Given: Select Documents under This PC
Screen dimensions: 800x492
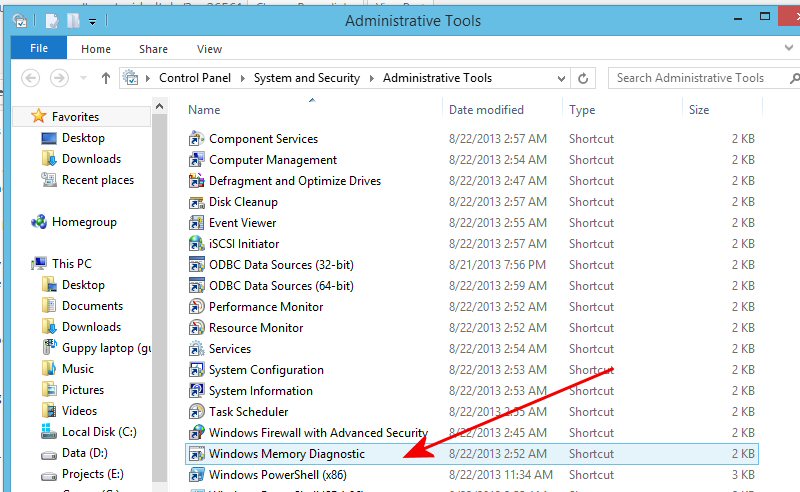Looking at the screenshot, I should tap(92, 306).
